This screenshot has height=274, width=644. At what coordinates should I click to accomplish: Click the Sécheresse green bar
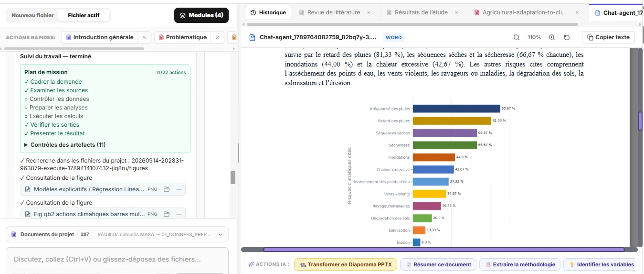pyautogui.click(x=445, y=145)
